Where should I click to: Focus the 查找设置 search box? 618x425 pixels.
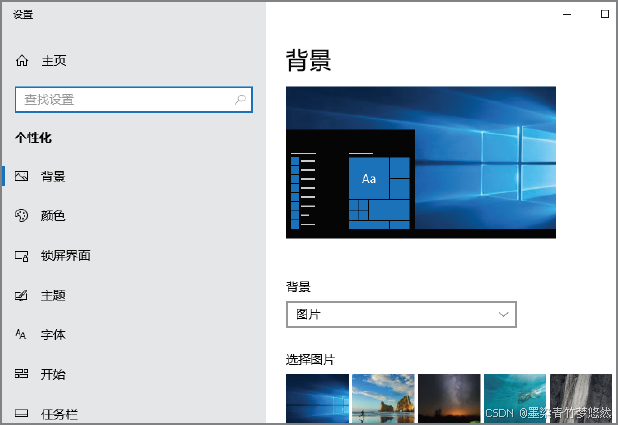tap(134, 100)
